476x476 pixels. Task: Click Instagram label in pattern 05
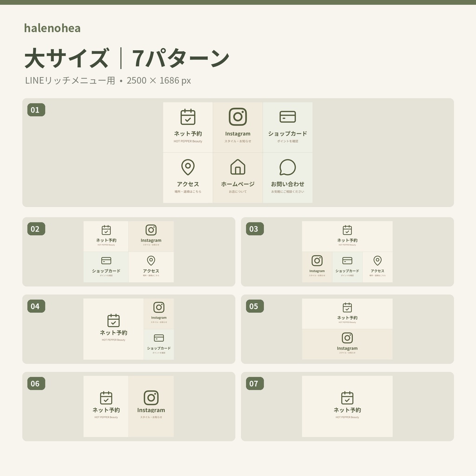click(347, 349)
